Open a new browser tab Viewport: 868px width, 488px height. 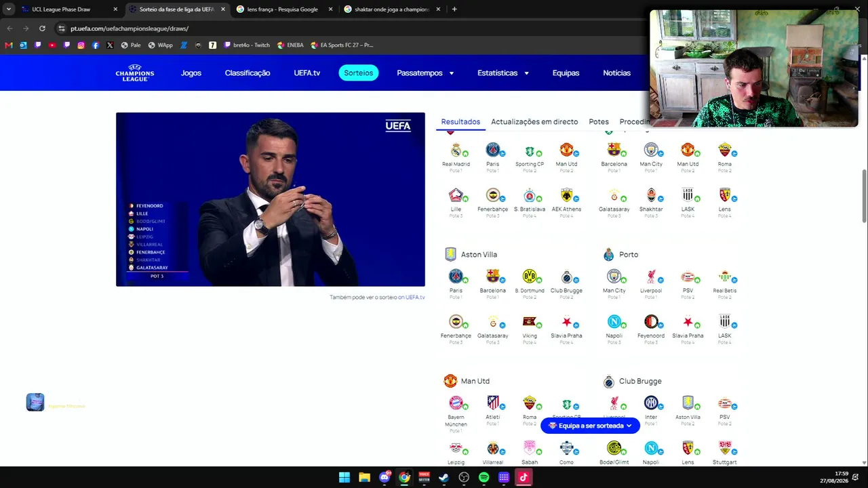coord(454,9)
